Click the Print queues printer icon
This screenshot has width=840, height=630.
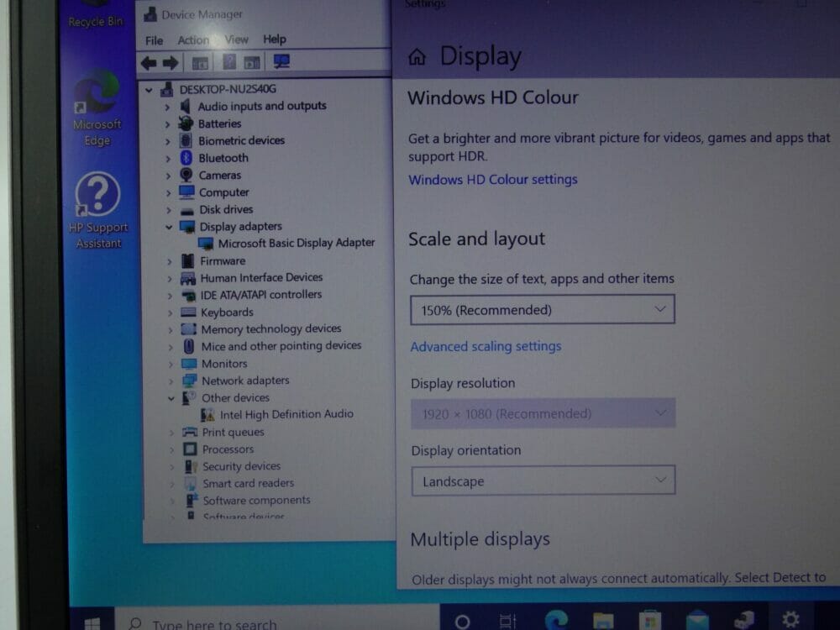click(x=190, y=432)
